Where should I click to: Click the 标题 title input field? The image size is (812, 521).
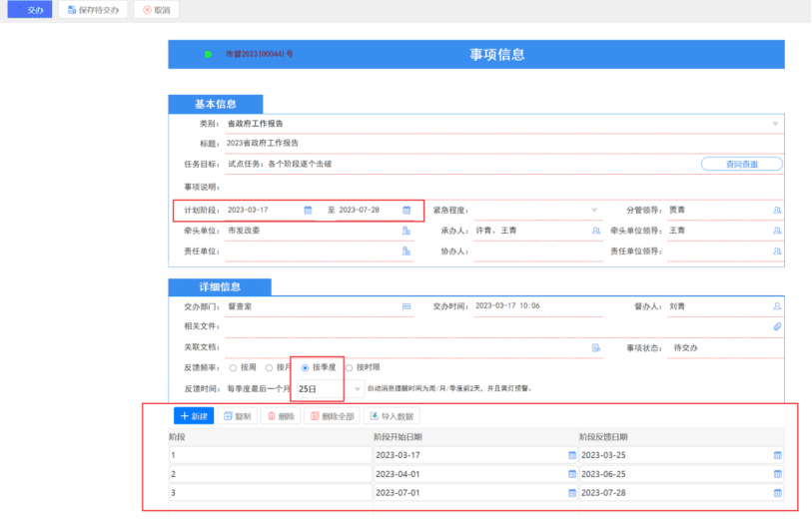tap(504, 144)
